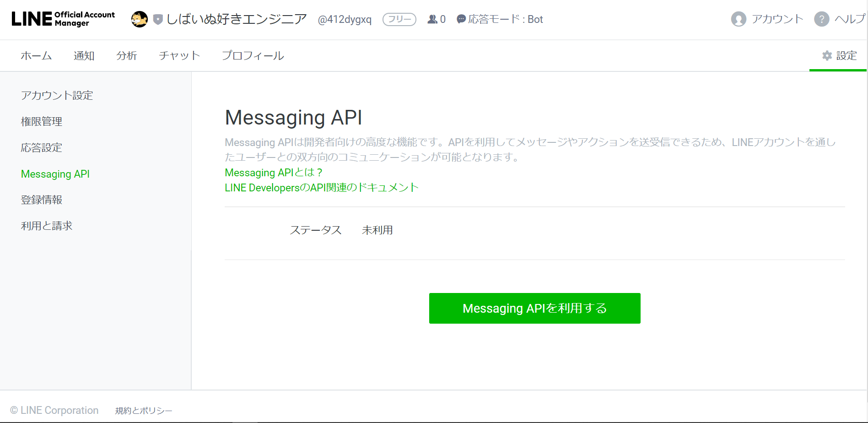Click the question mark help icon
Image resolution: width=868 pixels, height=423 pixels.
pyautogui.click(x=822, y=19)
